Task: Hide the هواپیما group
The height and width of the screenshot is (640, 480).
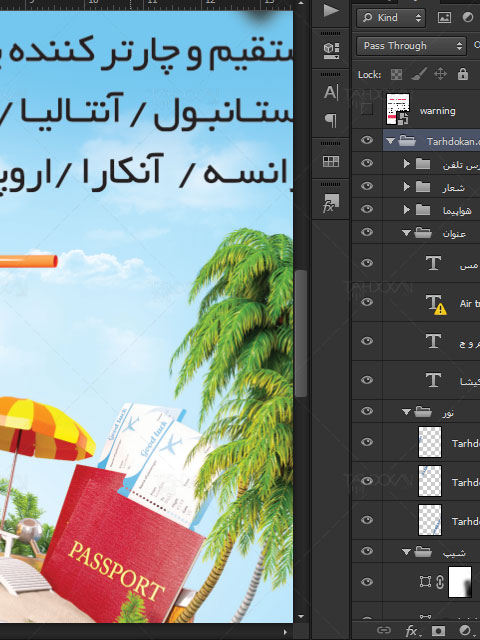Action: tap(367, 209)
